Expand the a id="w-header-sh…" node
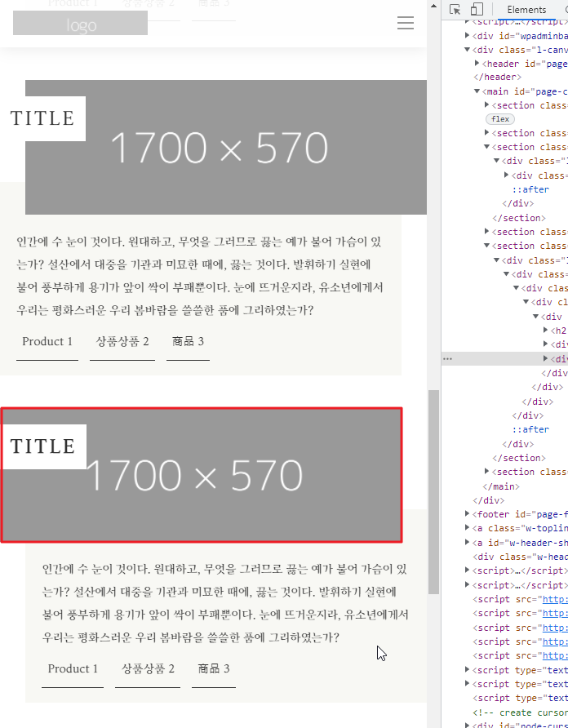Viewport: 568px width, 728px height. 468,542
